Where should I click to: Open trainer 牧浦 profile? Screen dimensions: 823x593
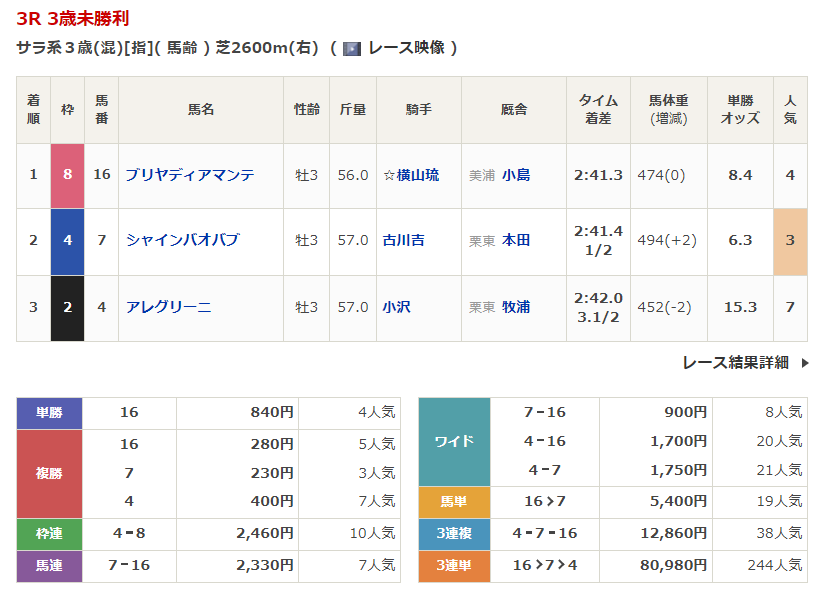click(516, 307)
